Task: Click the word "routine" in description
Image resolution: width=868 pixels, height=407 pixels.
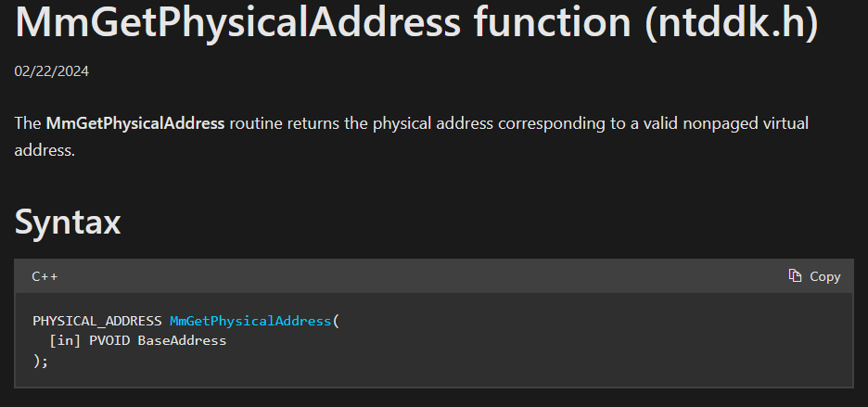Action: pos(257,123)
